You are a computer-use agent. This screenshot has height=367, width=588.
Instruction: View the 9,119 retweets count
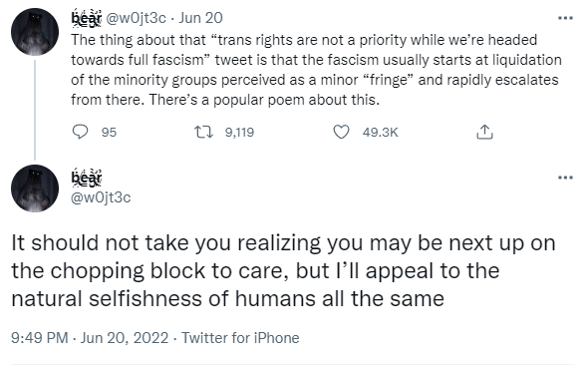[239, 132]
